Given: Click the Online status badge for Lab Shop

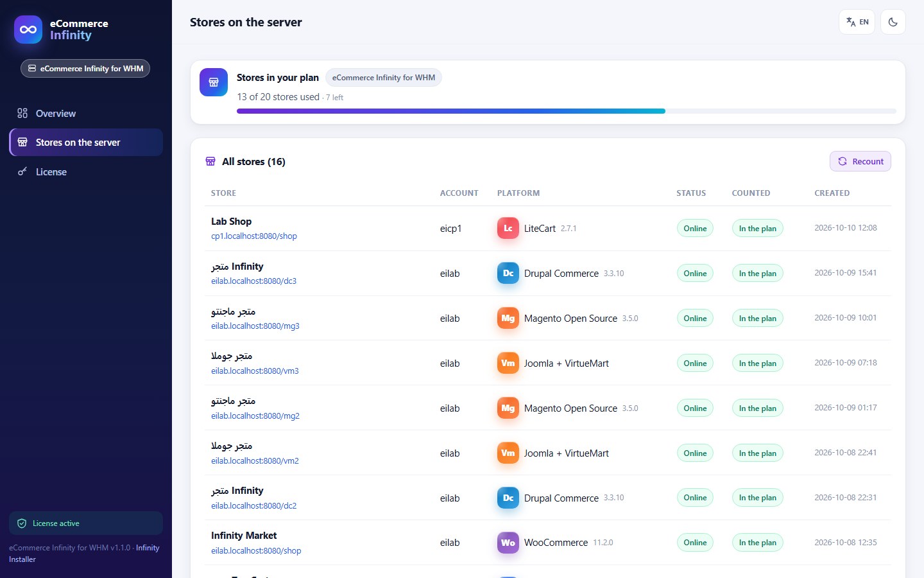Looking at the screenshot, I should pyautogui.click(x=695, y=228).
